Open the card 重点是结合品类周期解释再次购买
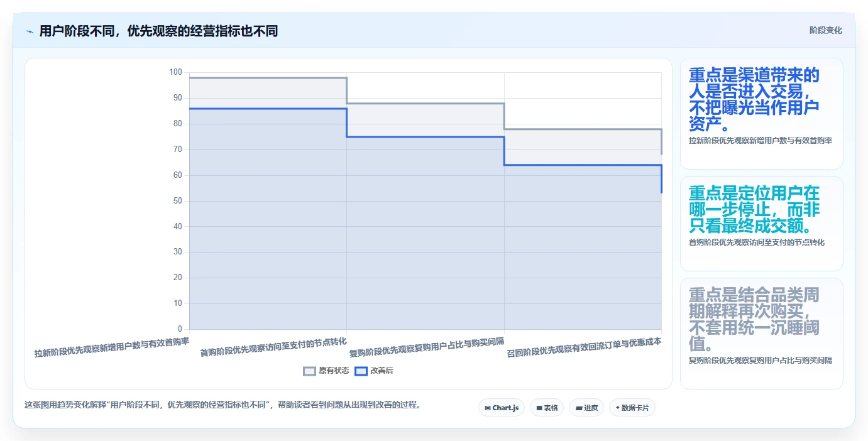The width and height of the screenshot is (868, 441). 761,334
